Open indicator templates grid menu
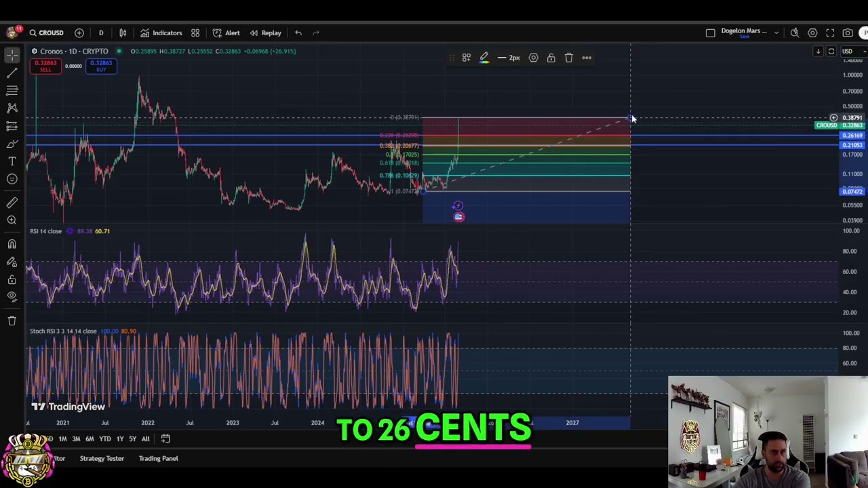 pyautogui.click(x=195, y=33)
